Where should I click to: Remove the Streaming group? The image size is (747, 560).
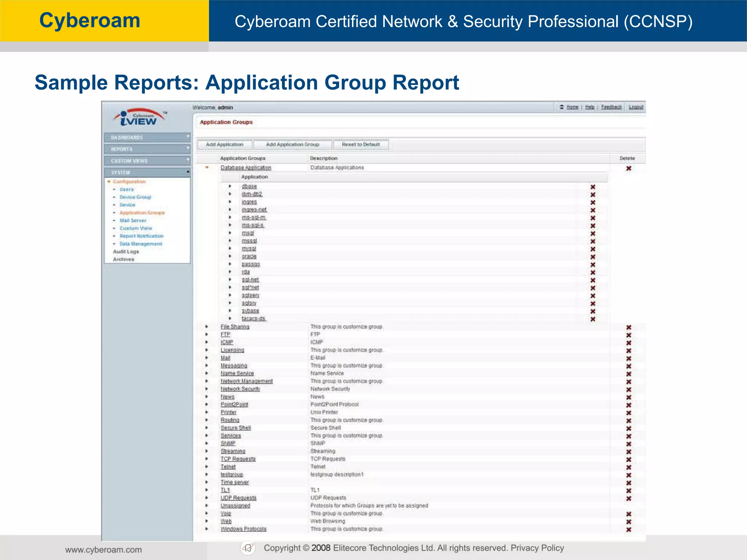(x=628, y=452)
